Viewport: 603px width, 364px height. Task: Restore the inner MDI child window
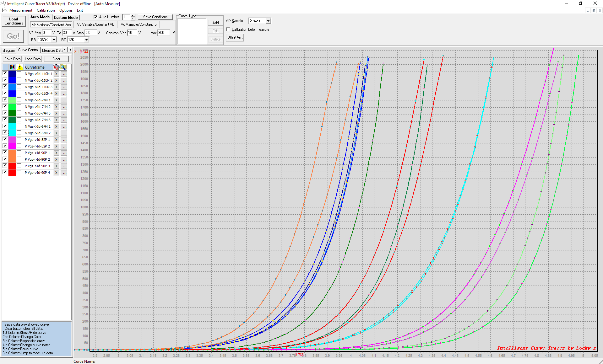click(x=594, y=10)
